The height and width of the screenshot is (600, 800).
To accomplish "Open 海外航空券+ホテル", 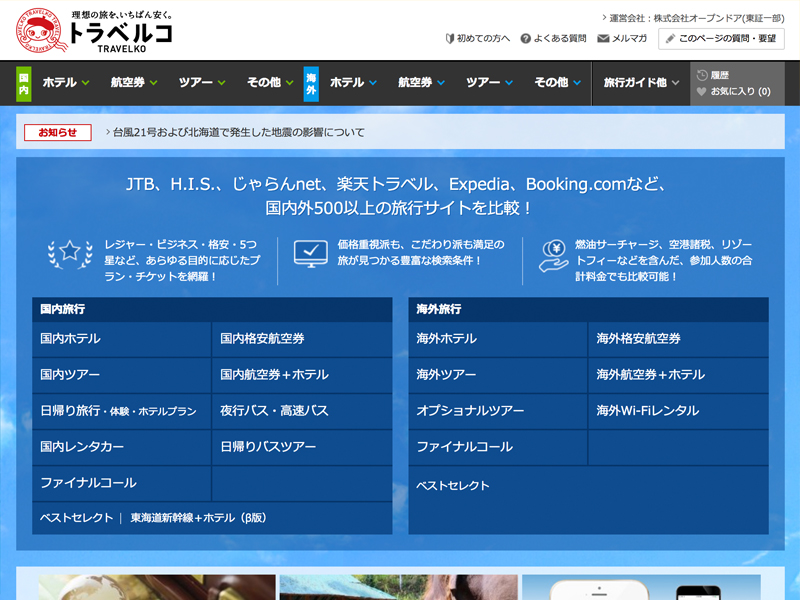I will coord(679,375).
